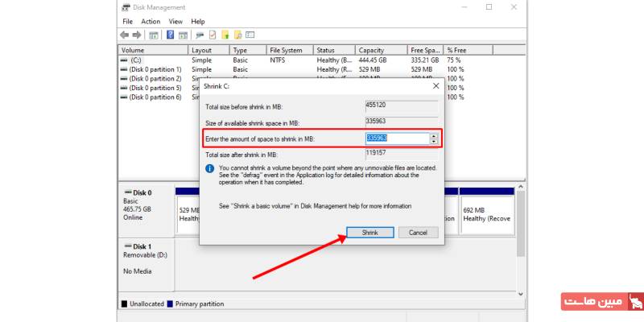The width and height of the screenshot is (644, 322).
Task: Click the Back arrow toolbar icon
Action: [125, 35]
